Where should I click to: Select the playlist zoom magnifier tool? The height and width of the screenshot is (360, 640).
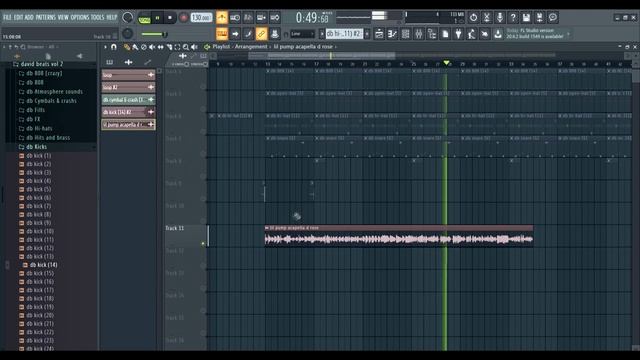pyautogui.click(x=186, y=47)
